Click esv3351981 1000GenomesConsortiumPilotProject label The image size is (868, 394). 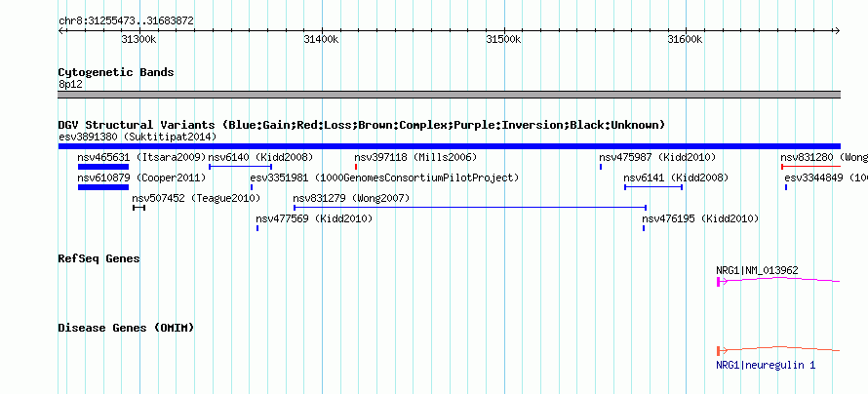pos(384,177)
